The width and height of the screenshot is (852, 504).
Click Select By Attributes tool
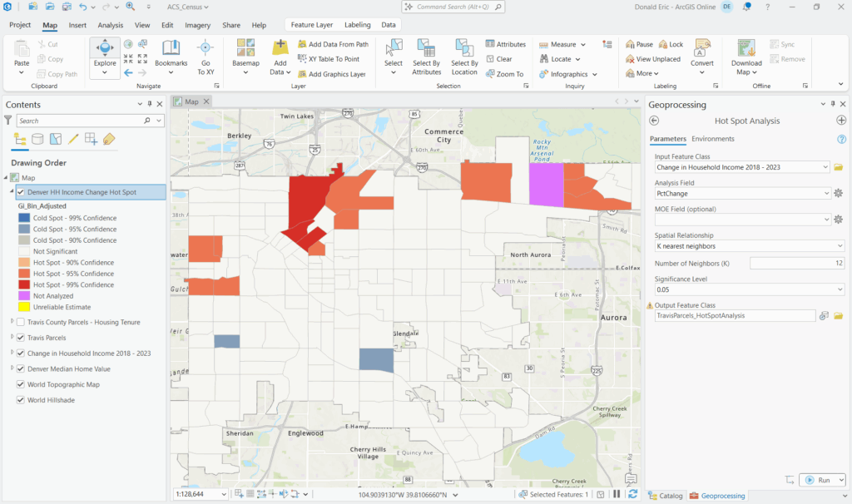426,53
